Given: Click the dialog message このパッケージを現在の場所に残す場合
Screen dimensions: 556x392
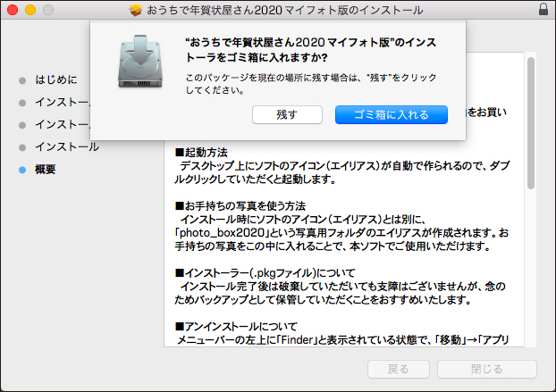Looking at the screenshot, I should click(311, 84).
